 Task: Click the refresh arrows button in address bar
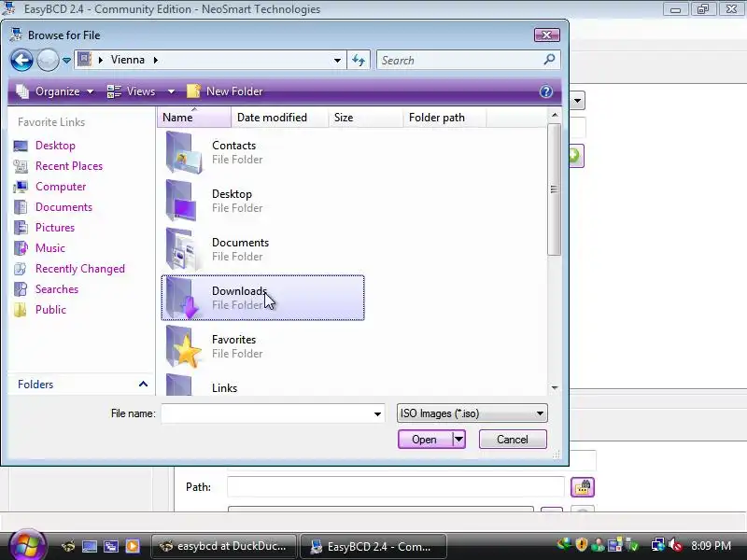(x=359, y=61)
